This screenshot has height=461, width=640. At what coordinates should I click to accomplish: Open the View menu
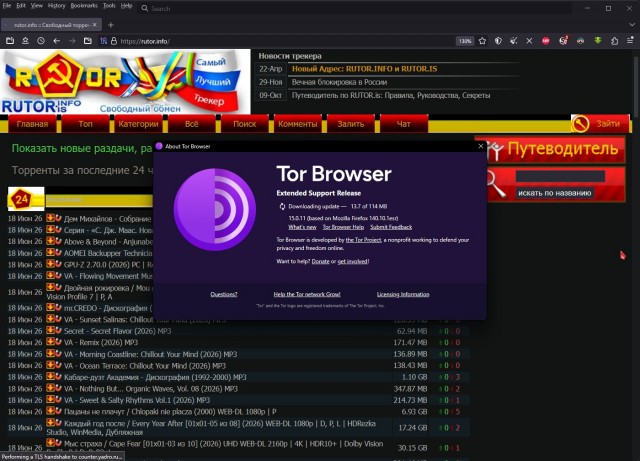point(37,6)
